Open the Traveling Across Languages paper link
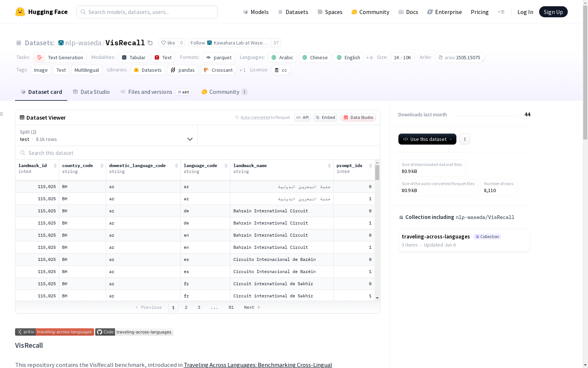The image size is (588, 368). [258, 365]
